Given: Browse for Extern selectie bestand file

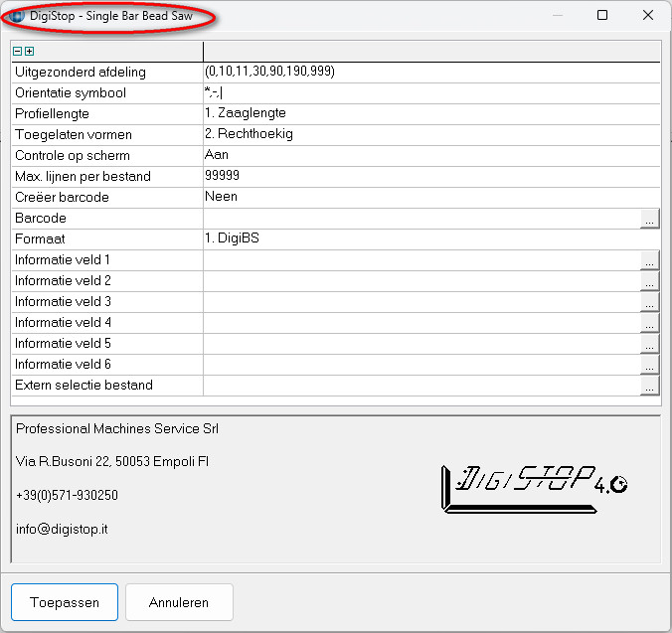Looking at the screenshot, I should 650,386.
